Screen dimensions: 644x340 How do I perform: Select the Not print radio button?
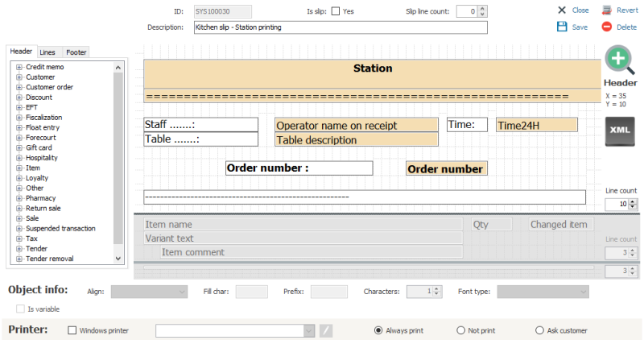460,330
